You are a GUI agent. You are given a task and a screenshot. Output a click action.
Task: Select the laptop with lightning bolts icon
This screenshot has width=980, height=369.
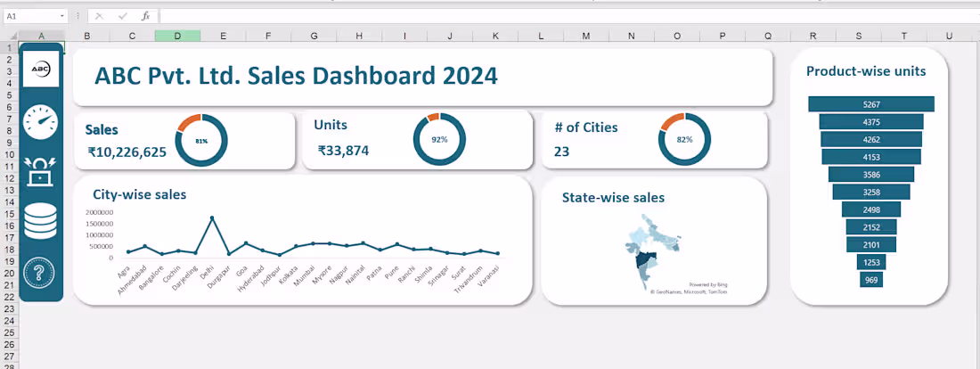[x=41, y=171]
